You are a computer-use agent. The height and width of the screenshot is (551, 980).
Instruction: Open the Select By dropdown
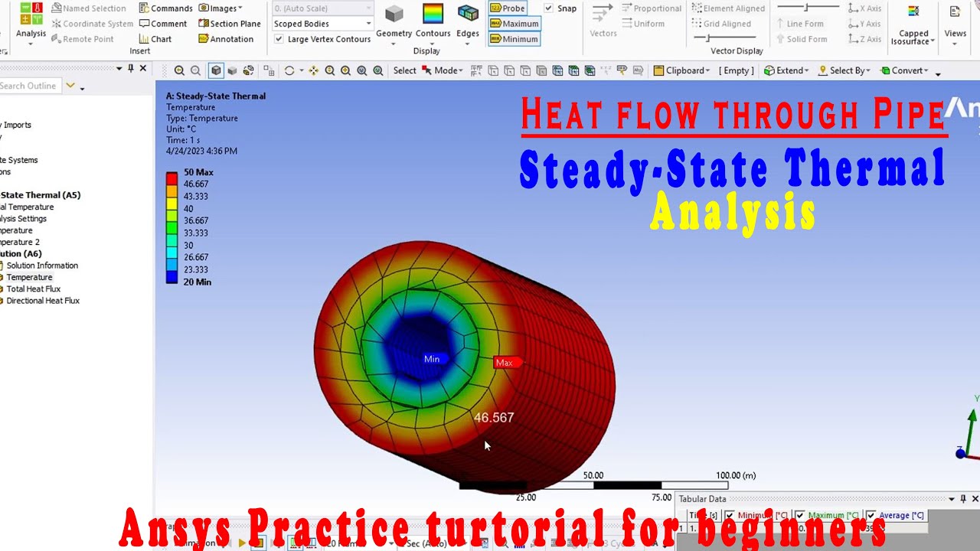pos(845,70)
